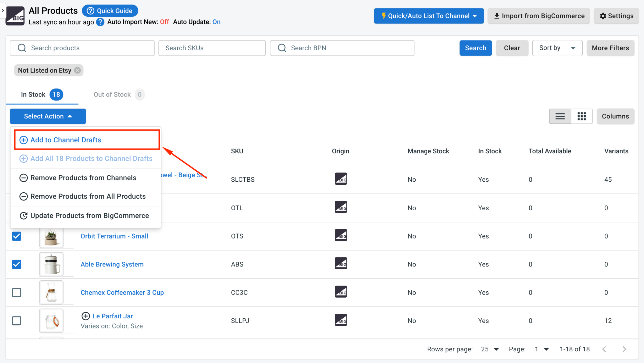The image size is (644, 363).
Task: Click the BigCommerce origin icon for OTL
Action: pyautogui.click(x=341, y=207)
